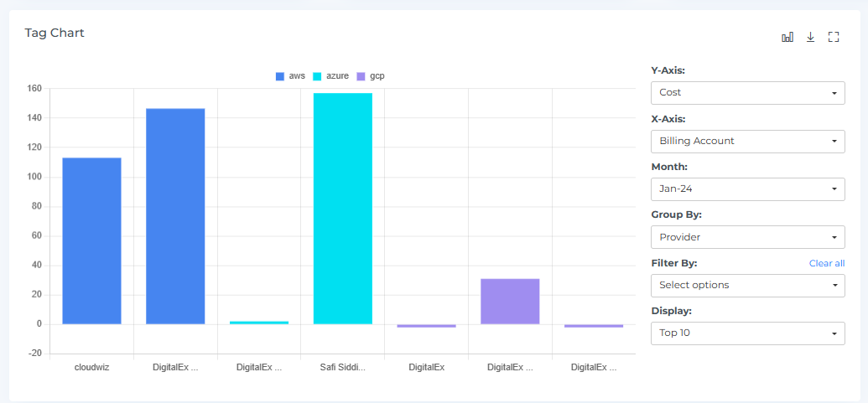Open the Month Jan-24 dropdown
The height and width of the screenshot is (403, 868).
coord(747,189)
